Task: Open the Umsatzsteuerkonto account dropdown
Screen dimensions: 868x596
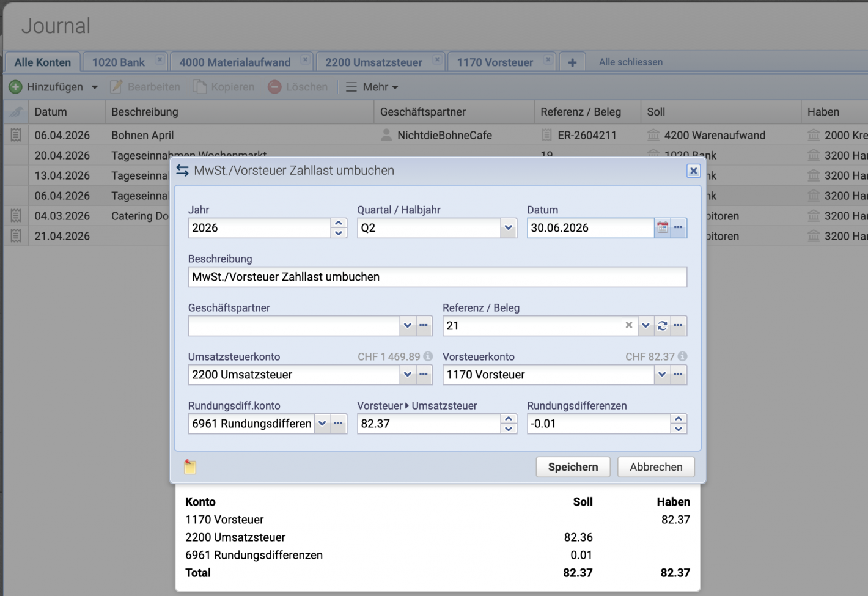Action: [x=408, y=374]
